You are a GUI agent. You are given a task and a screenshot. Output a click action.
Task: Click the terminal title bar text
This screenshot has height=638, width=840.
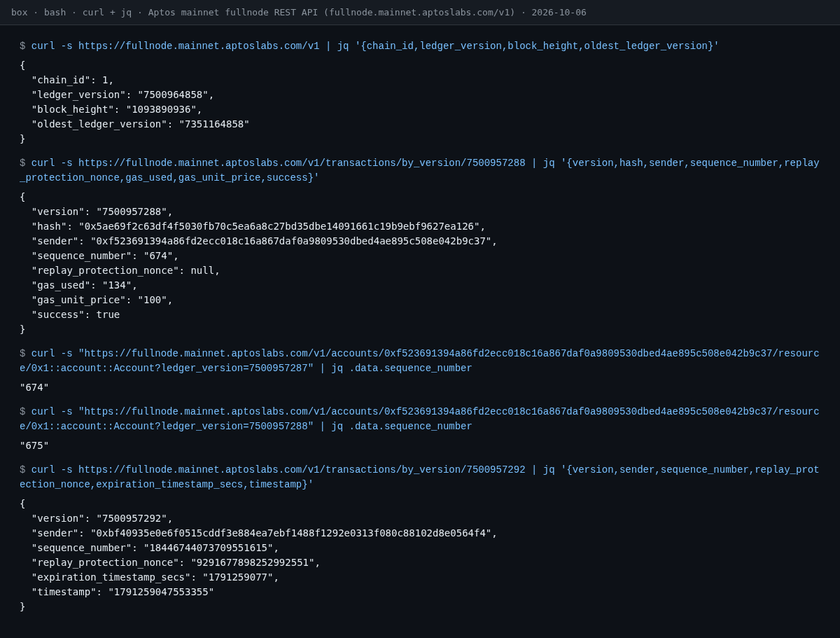(x=299, y=13)
